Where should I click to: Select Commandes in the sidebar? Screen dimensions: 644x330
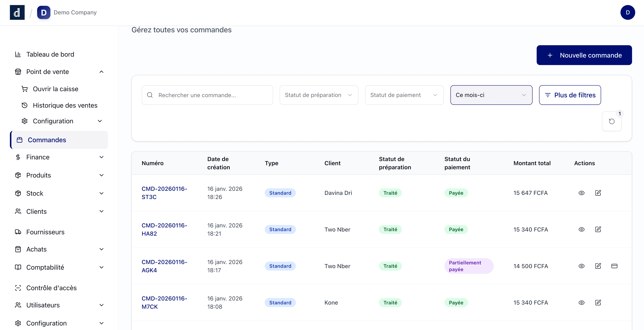47,140
